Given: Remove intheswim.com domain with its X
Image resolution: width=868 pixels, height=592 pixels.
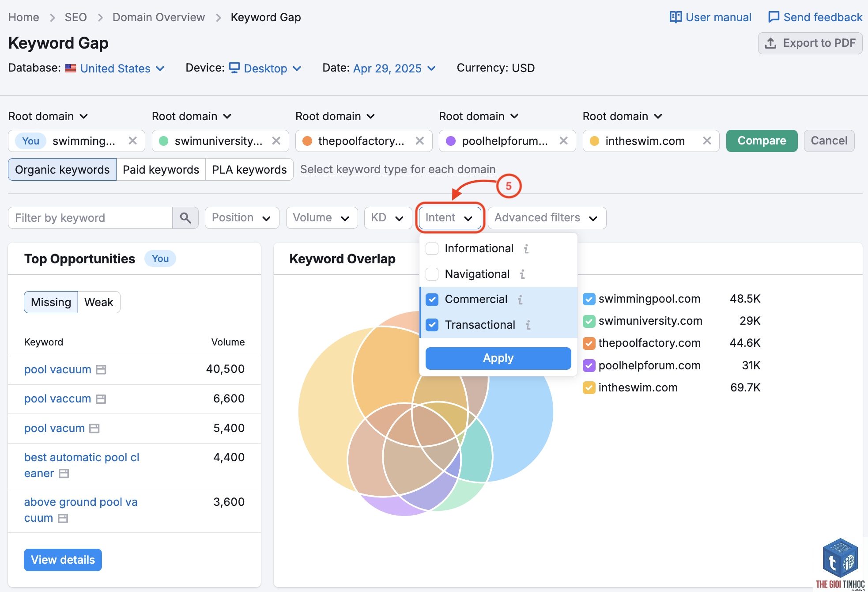Looking at the screenshot, I should (707, 140).
